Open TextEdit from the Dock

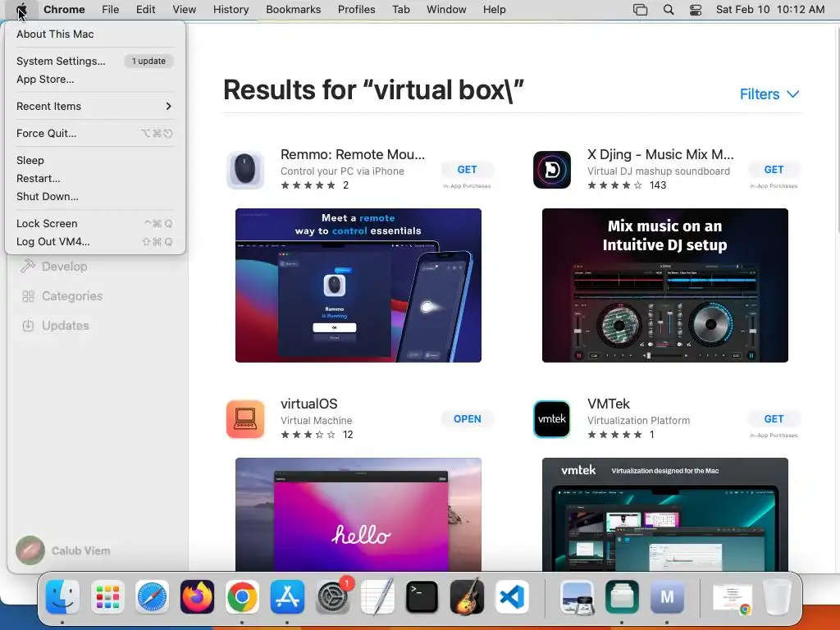pos(377,597)
